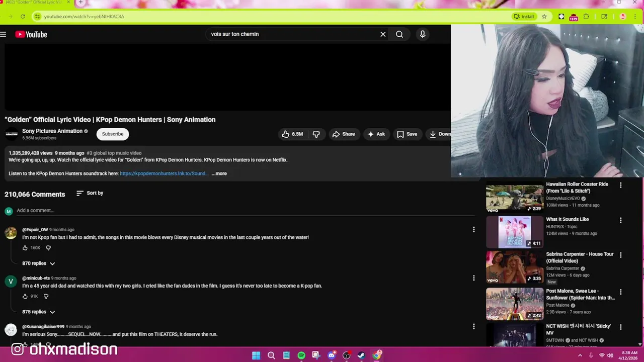
Task: Like the @Espoir_OW comment
Action: [25, 248]
